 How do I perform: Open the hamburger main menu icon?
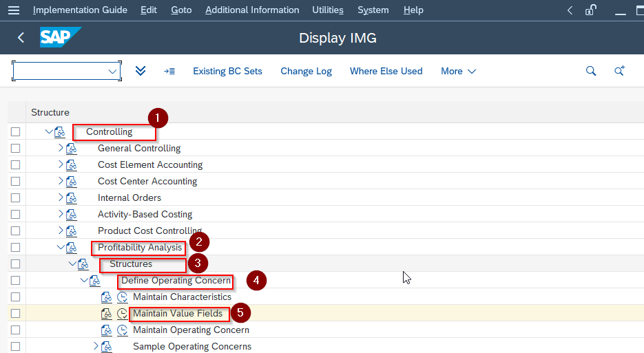pos(14,10)
